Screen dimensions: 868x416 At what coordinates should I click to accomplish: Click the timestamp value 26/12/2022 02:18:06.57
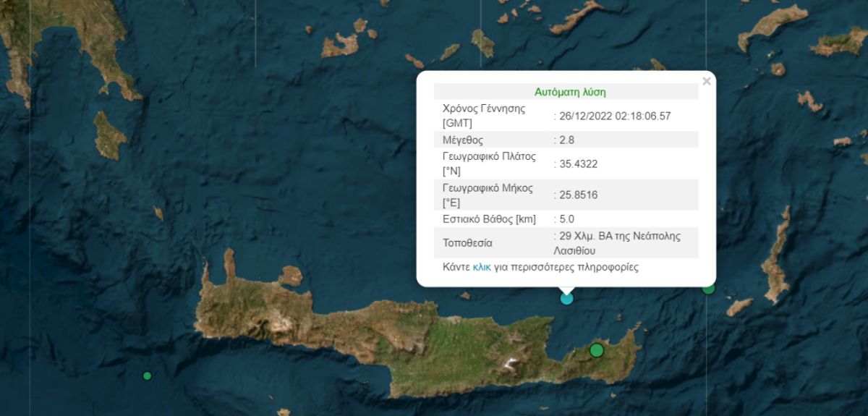coord(615,115)
